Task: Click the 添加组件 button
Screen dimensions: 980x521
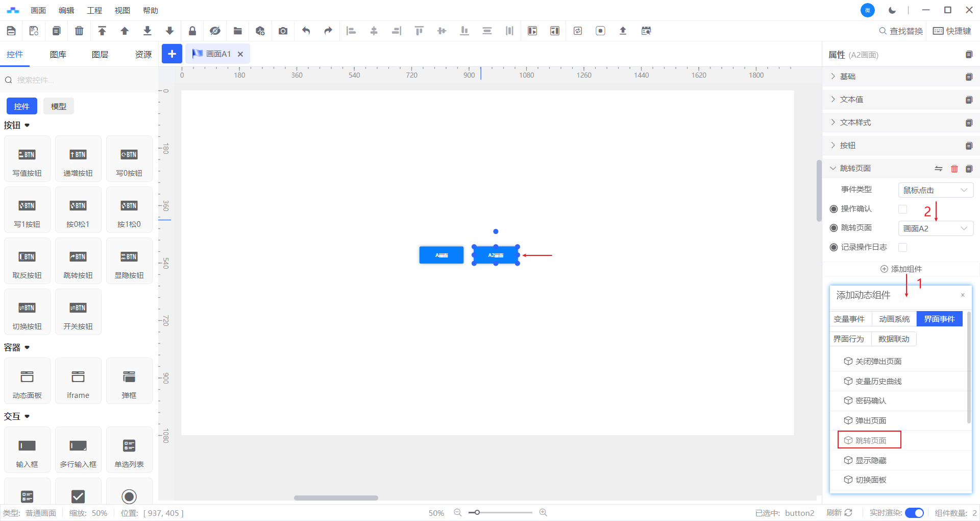Action: pos(901,269)
